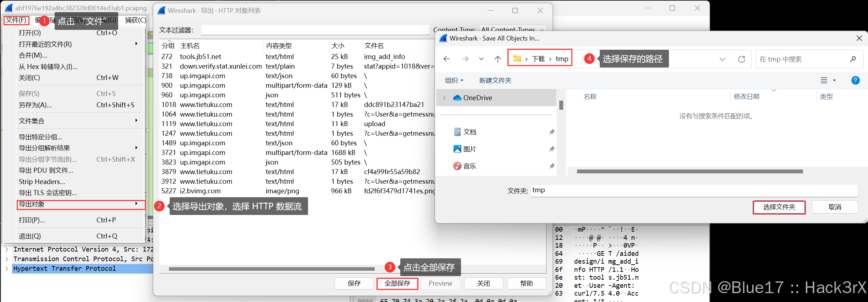
Task: Open the address bar history dropdown
Action: point(723,59)
